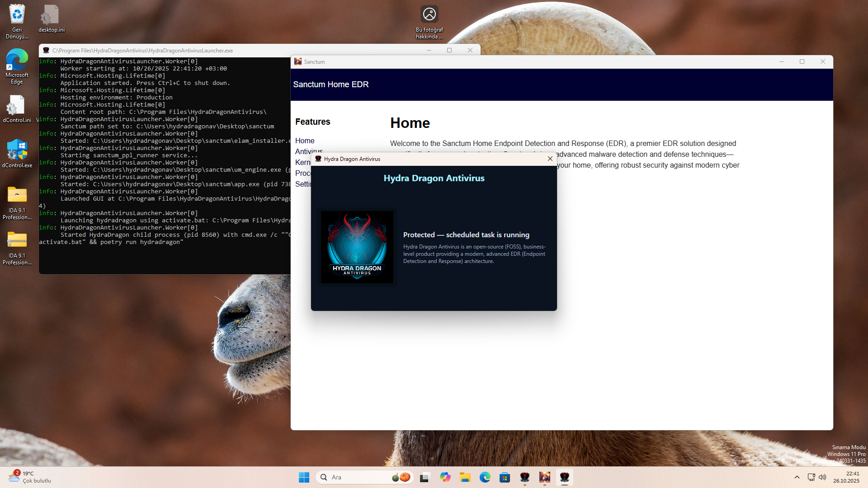Image resolution: width=868 pixels, height=488 pixels.
Task: Open the Windows Start menu
Action: coord(304,477)
